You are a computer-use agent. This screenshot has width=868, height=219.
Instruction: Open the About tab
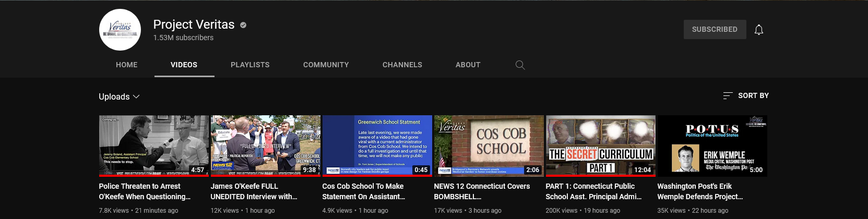pyautogui.click(x=468, y=65)
